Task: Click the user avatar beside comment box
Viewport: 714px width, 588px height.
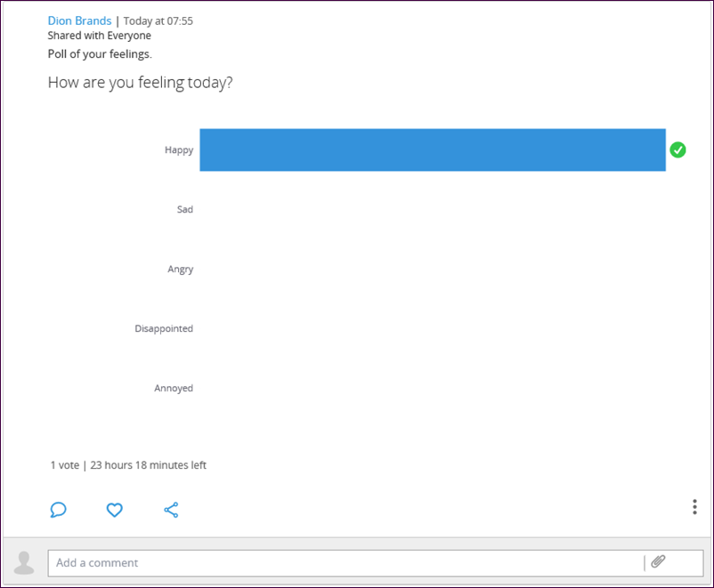Action: coord(24,563)
